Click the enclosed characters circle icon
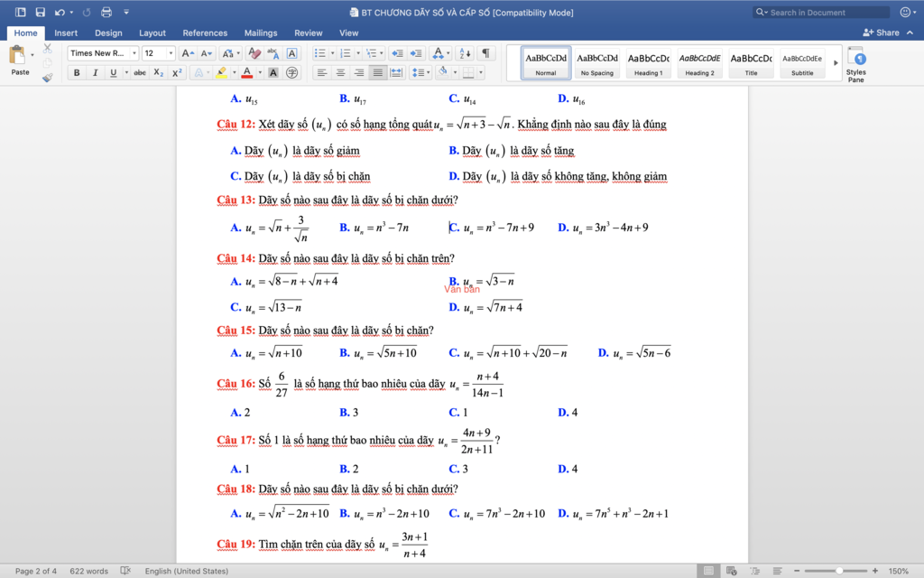The height and width of the screenshot is (578, 924). tap(291, 72)
